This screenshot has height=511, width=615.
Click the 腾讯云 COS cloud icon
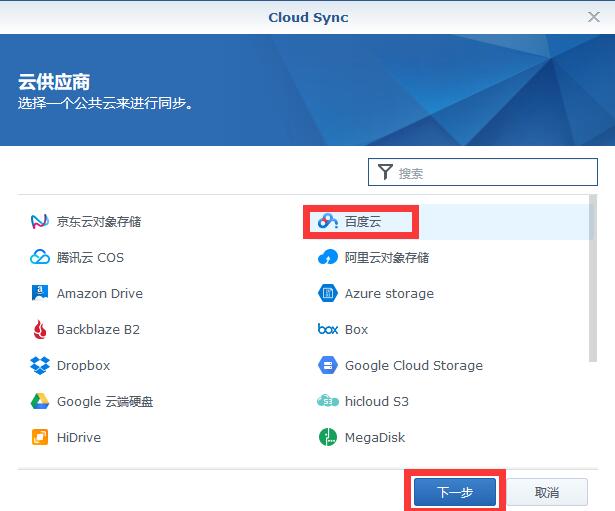(40, 257)
